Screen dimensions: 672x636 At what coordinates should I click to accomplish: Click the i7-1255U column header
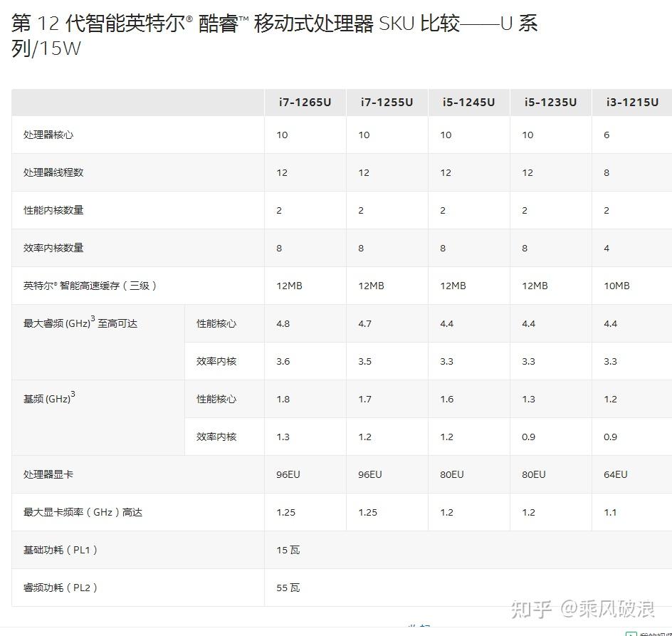[387, 102]
